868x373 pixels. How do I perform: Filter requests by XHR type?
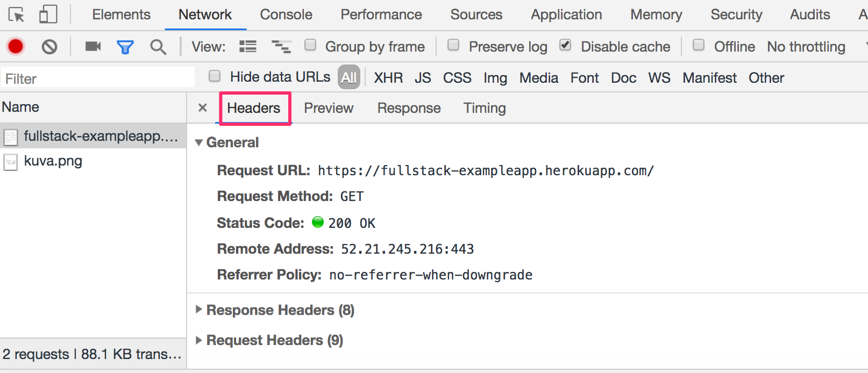point(388,78)
